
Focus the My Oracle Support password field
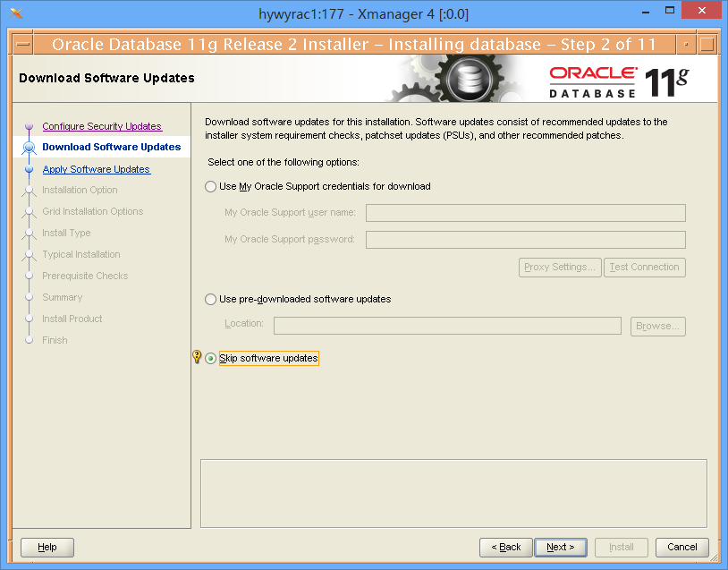coord(526,240)
